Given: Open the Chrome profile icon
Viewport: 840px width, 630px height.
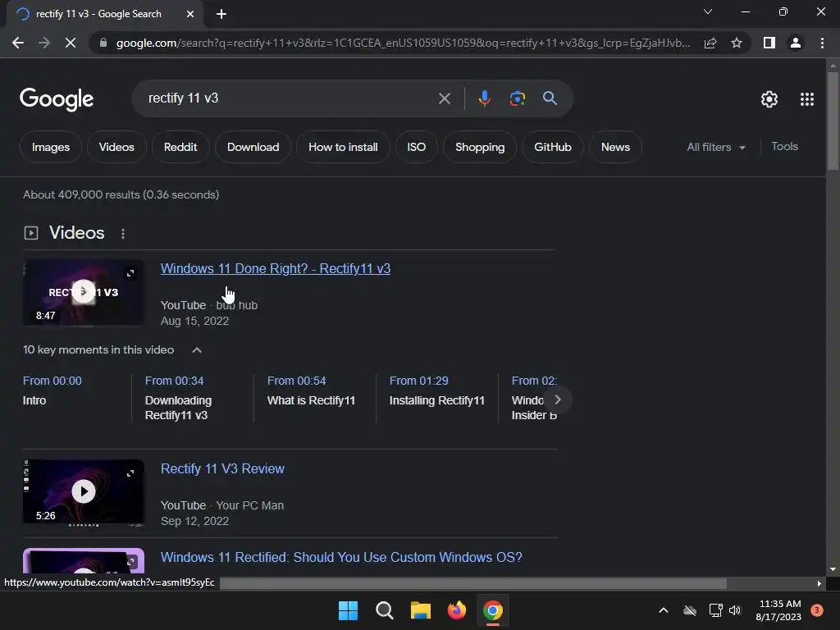Looking at the screenshot, I should 796,43.
